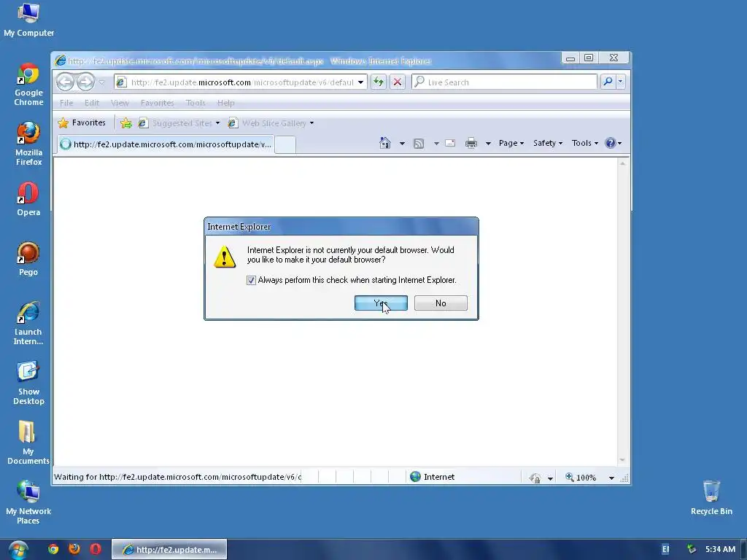Open Suggested Sites dropdown
This screenshot has height=560, width=747.
[179, 123]
